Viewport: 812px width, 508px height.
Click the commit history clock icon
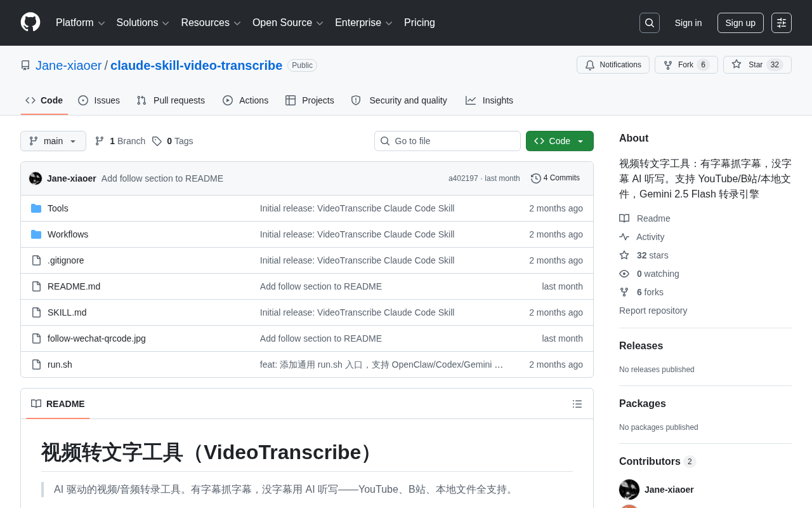536,178
